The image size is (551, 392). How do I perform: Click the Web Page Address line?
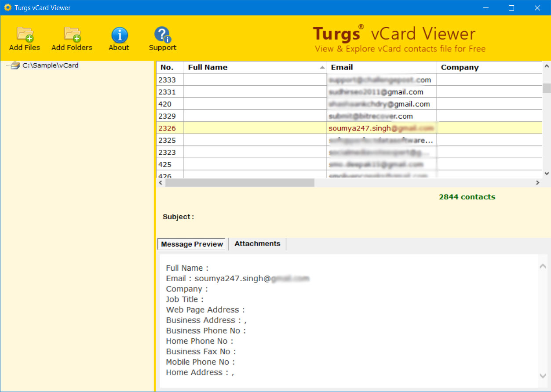tap(205, 310)
